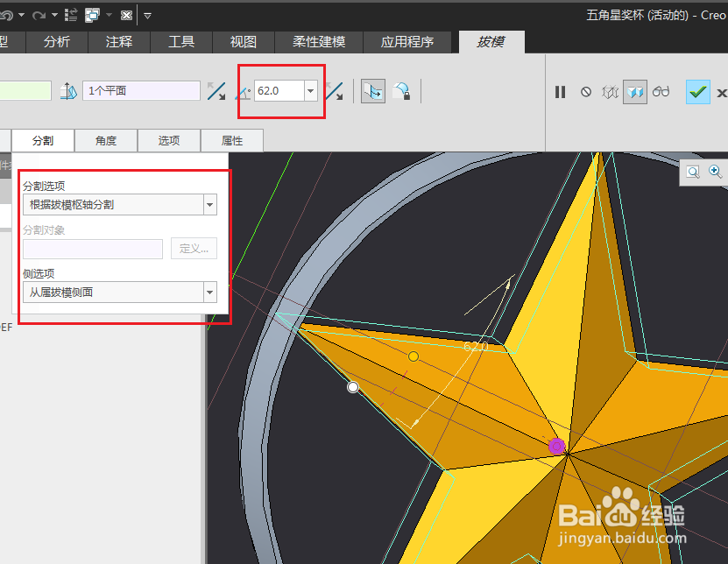Viewport: 728px width, 564px height.
Task: Toggle the unattached preview icon
Action: pyautogui.click(x=610, y=92)
